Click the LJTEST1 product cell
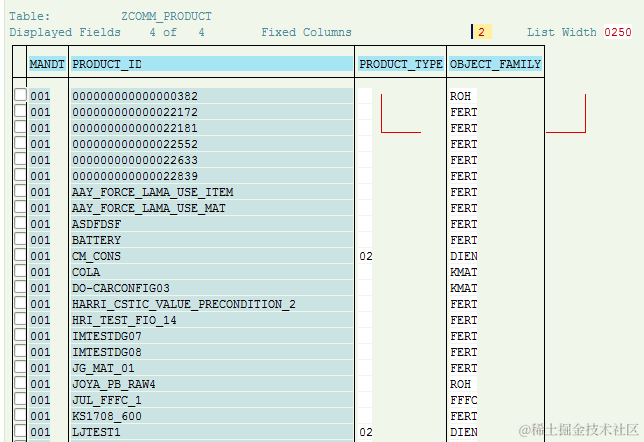 [212, 432]
